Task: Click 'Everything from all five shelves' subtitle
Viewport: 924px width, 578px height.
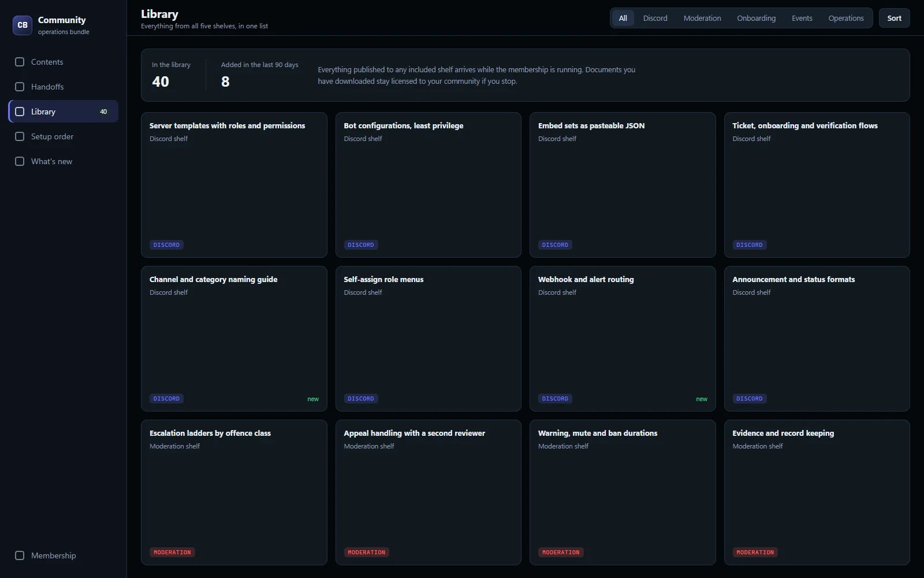Action: click(204, 26)
